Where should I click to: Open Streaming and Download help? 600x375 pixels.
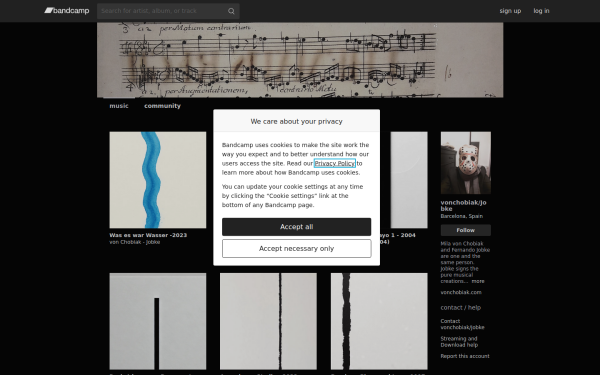(459, 342)
